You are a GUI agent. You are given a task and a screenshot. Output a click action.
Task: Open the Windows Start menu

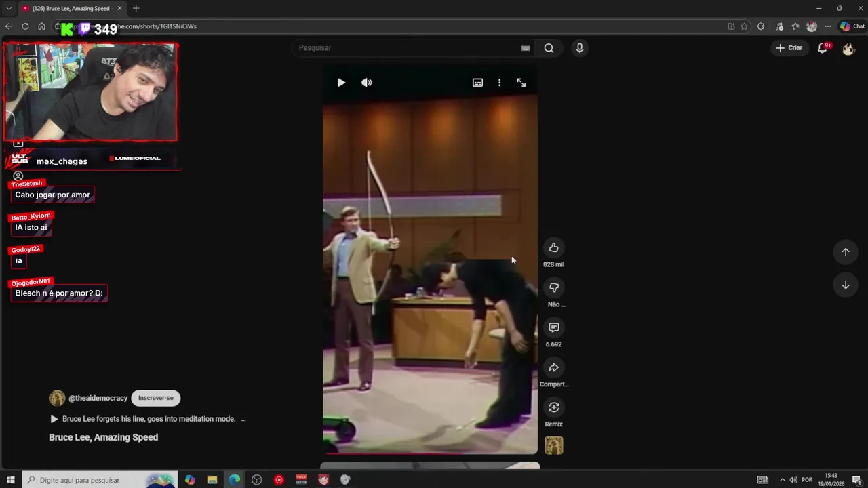(x=11, y=480)
